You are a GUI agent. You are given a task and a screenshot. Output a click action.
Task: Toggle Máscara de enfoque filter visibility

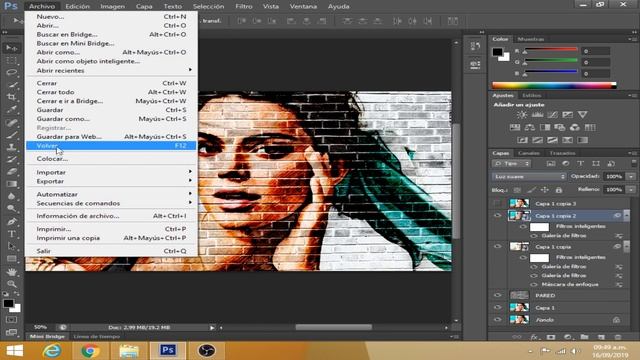533,284
